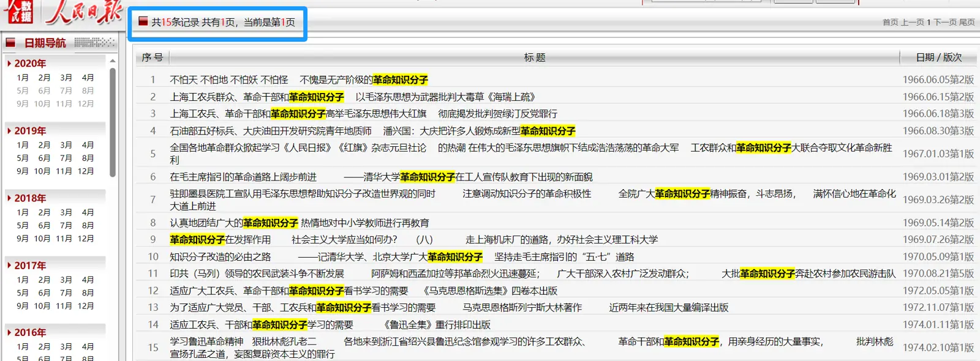Open article 10 知识分子改造的必由之路
The height and width of the screenshot is (361, 980).
pos(402,256)
